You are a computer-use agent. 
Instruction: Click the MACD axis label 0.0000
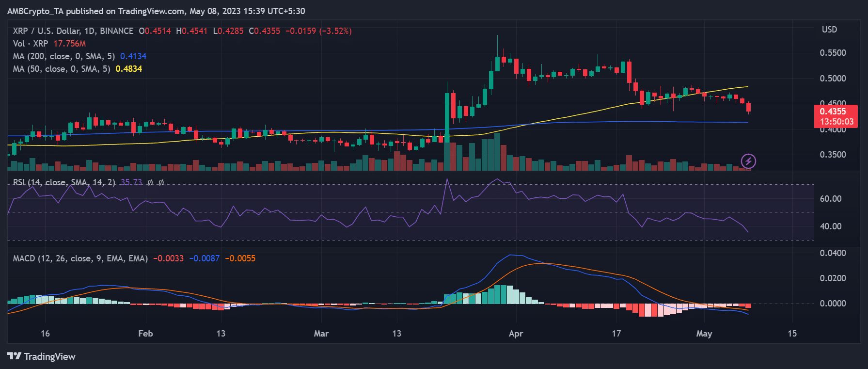coord(833,304)
